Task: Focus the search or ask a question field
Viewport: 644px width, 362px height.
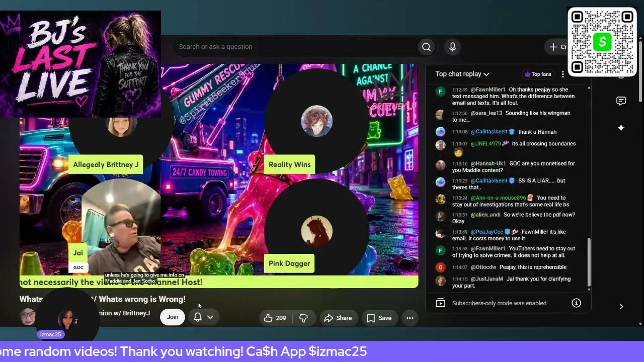Action: point(297,47)
